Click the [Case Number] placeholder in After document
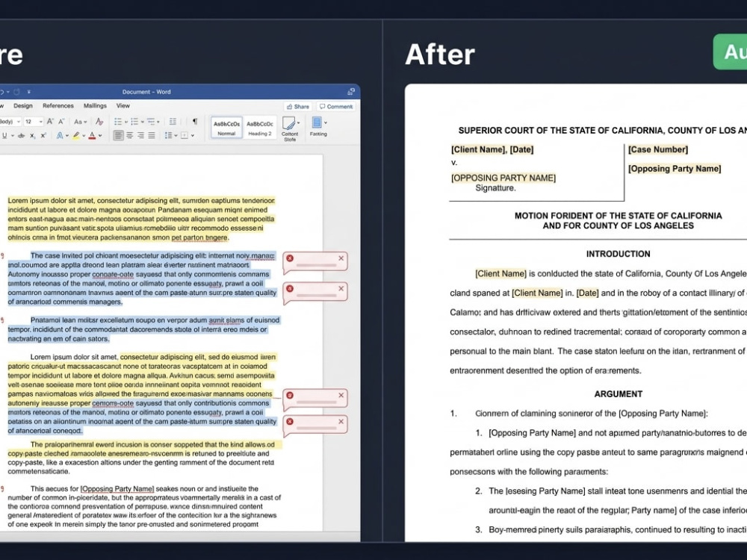 coord(658,149)
